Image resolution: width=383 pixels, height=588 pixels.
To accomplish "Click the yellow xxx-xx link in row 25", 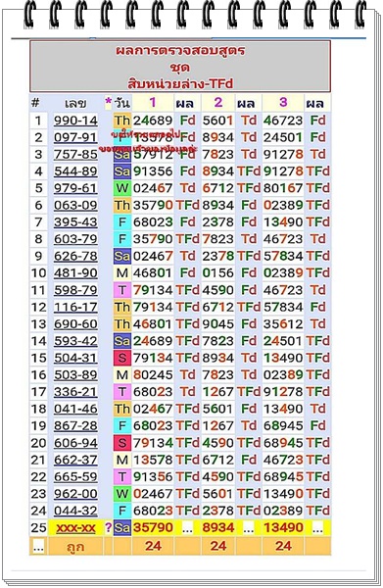I will (75, 528).
